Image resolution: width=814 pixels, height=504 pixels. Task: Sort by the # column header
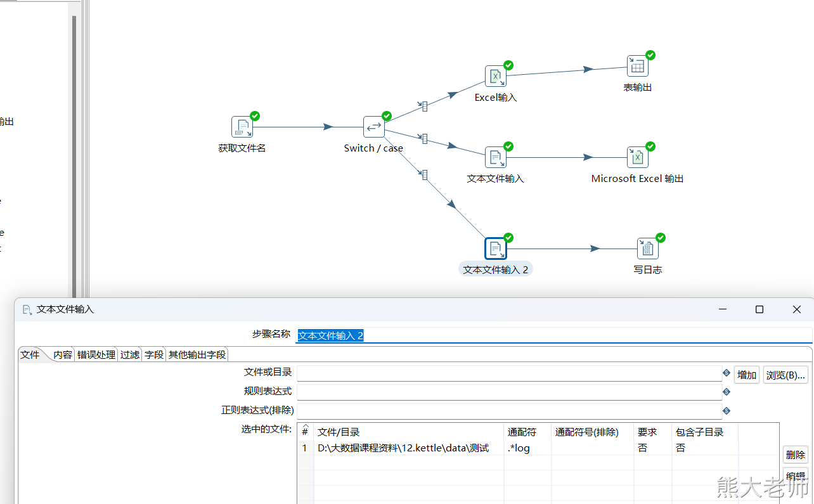[305, 432]
